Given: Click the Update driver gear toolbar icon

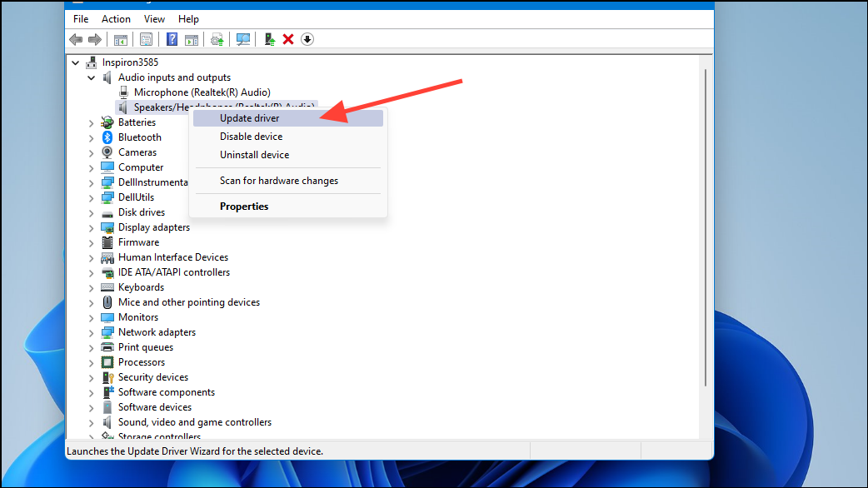Looking at the screenshot, I should click(x=217, y=39).
